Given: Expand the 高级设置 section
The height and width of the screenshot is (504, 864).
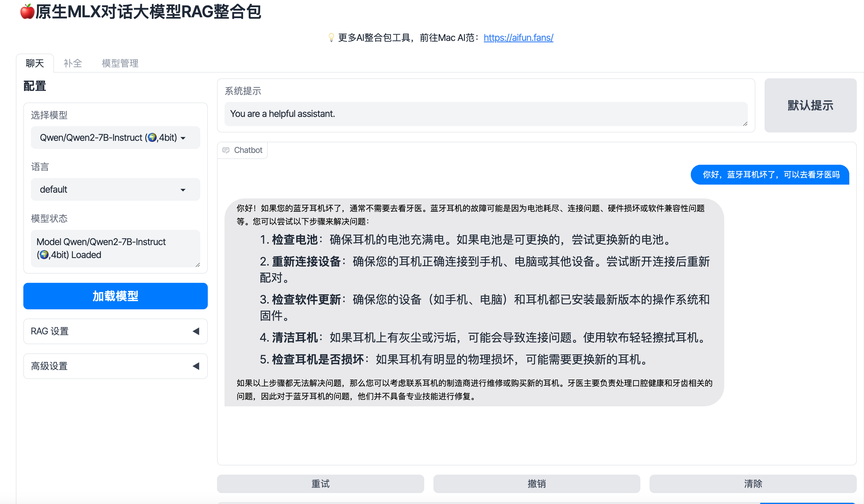Looking at the screenshot, I should (116, 366).
